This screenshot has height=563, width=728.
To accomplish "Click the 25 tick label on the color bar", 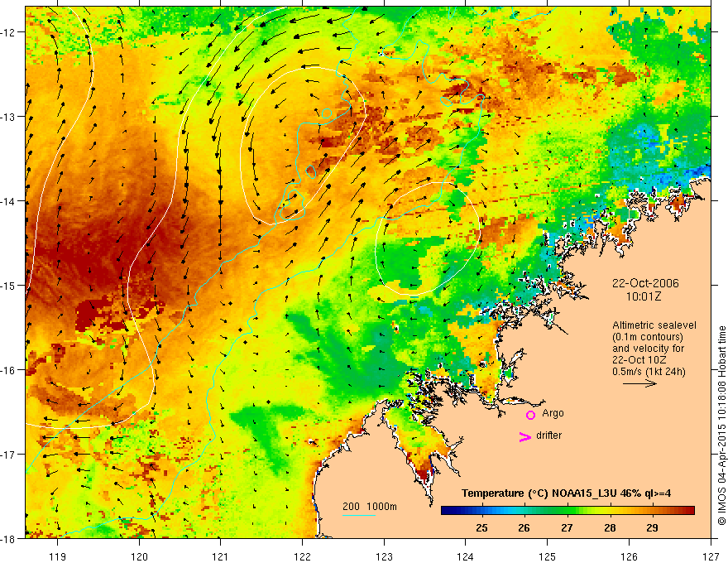I will pyautogui.click(x=482, y=527).
